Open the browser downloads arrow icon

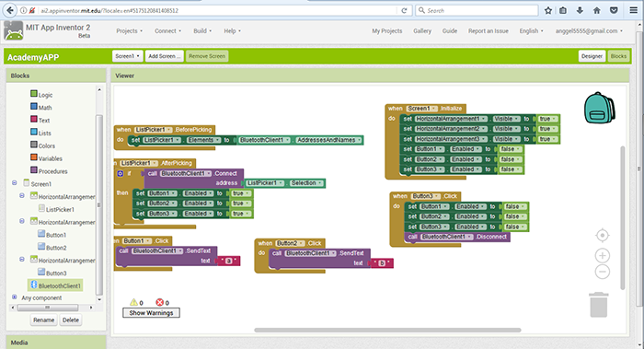(580, 11)
